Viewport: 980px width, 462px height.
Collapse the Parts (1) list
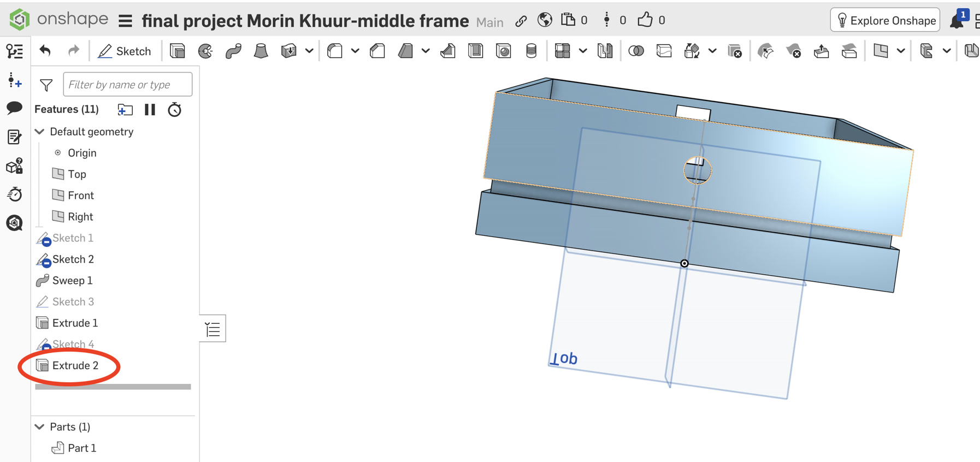pyautogui.click(x=40, y=427)
